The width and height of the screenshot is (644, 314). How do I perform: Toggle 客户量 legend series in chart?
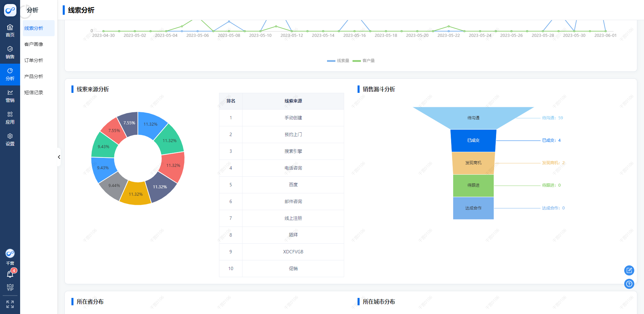364,61
